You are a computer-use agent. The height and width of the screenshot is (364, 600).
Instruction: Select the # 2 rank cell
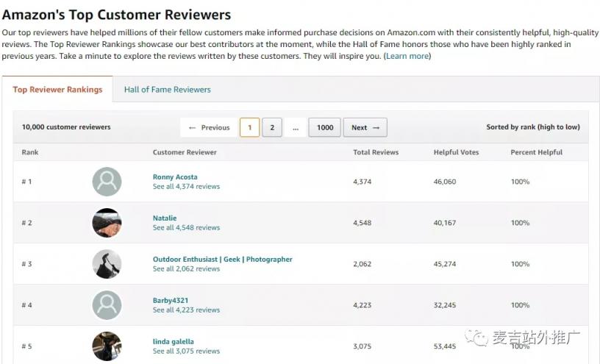(26, 223)
